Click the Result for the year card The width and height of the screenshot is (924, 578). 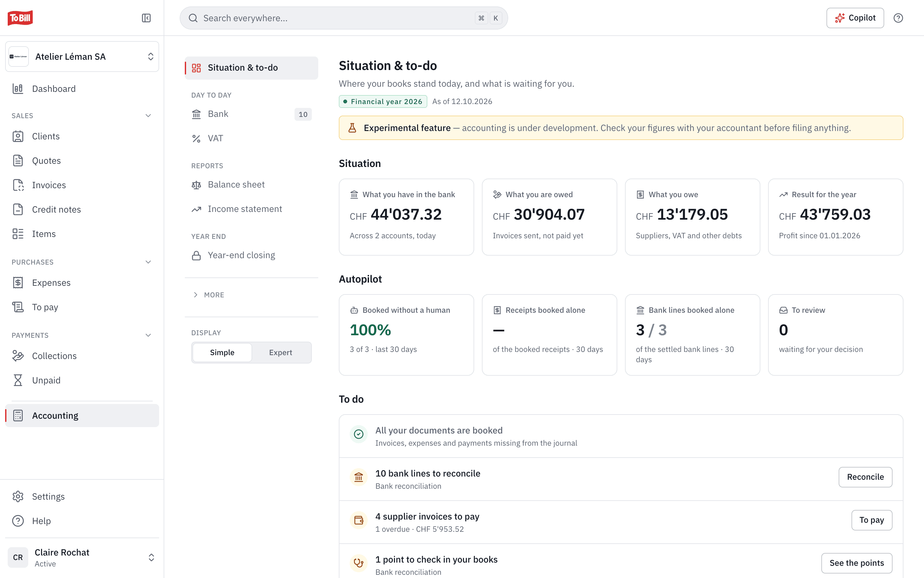pos(835,217)
